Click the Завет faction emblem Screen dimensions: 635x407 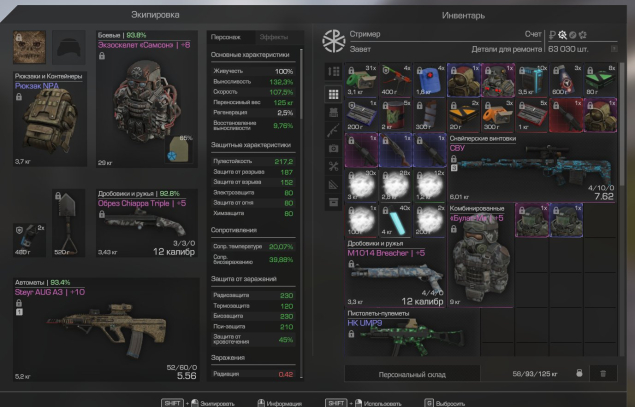click(x=333, y=41)
